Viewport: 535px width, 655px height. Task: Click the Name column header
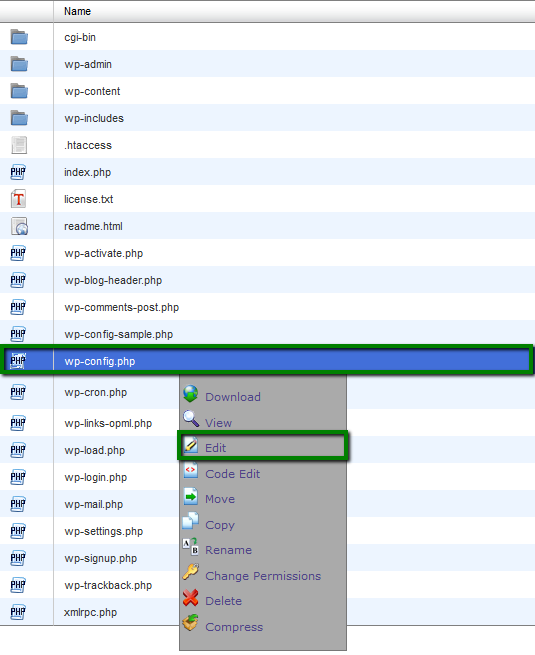pos(77,11)
